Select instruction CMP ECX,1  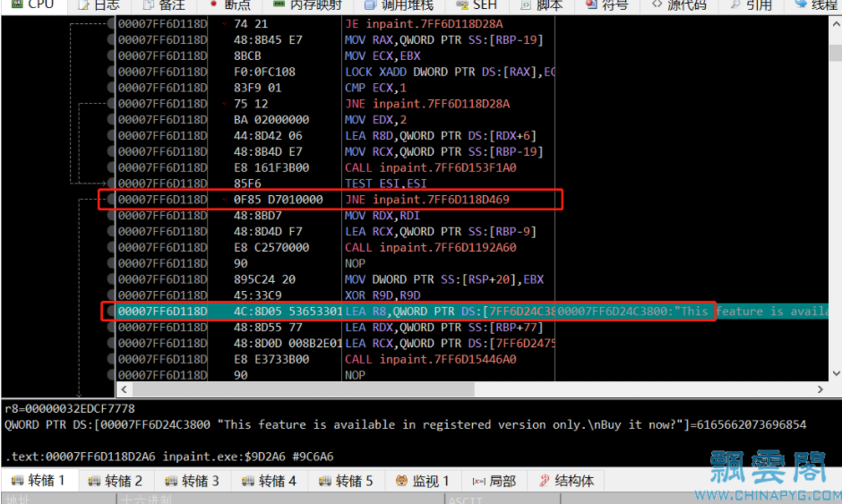[x=375, y=88]
